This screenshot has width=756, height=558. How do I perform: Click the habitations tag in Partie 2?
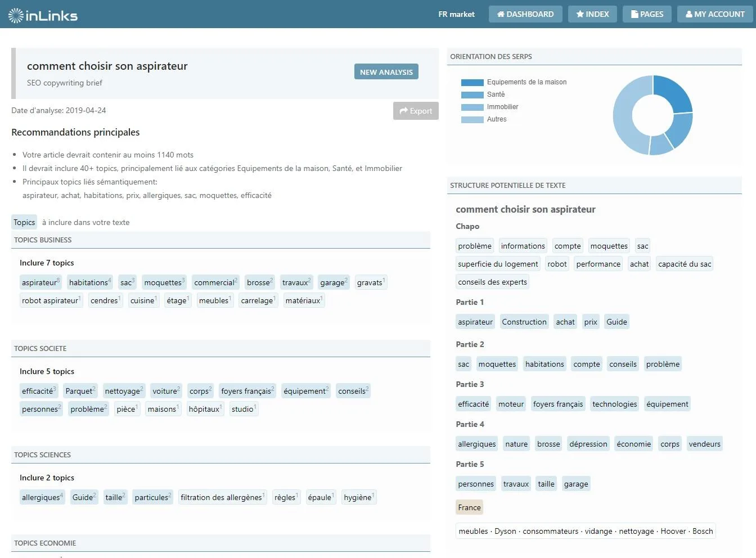point(544,364)
